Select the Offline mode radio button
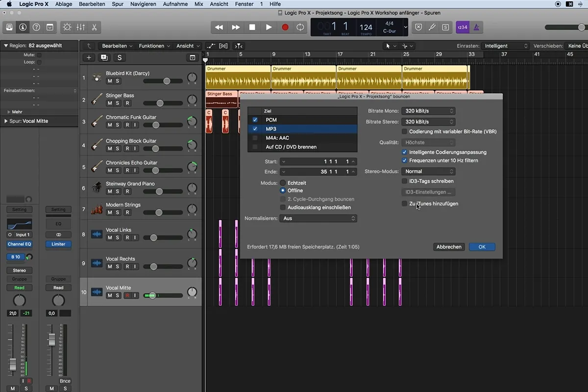 tap(283, 191)
